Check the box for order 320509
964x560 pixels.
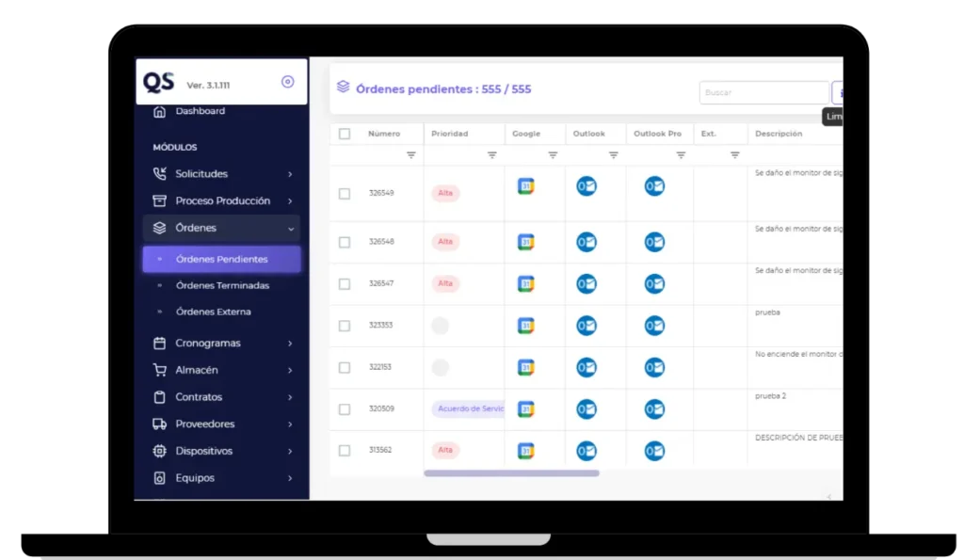coord(345,409)
